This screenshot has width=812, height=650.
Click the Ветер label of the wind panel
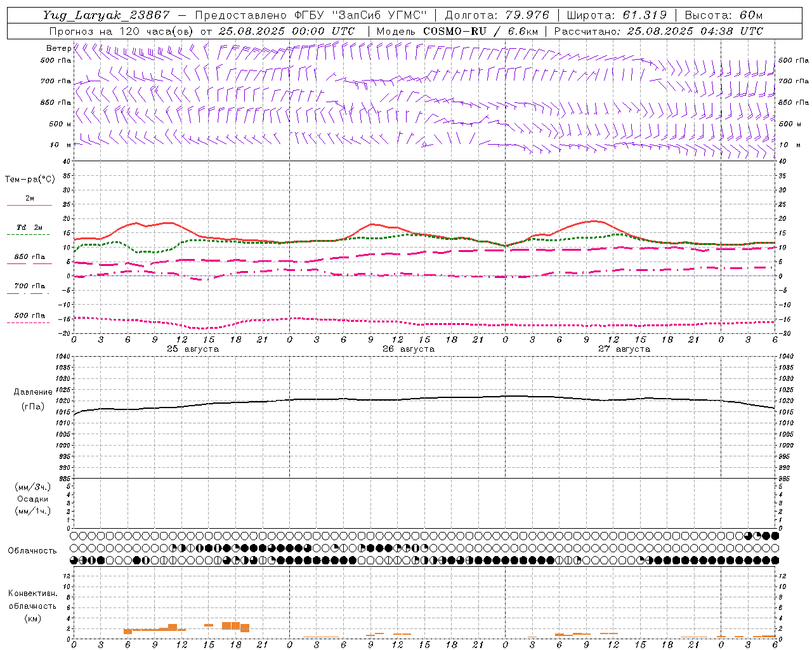pos(58,48)
